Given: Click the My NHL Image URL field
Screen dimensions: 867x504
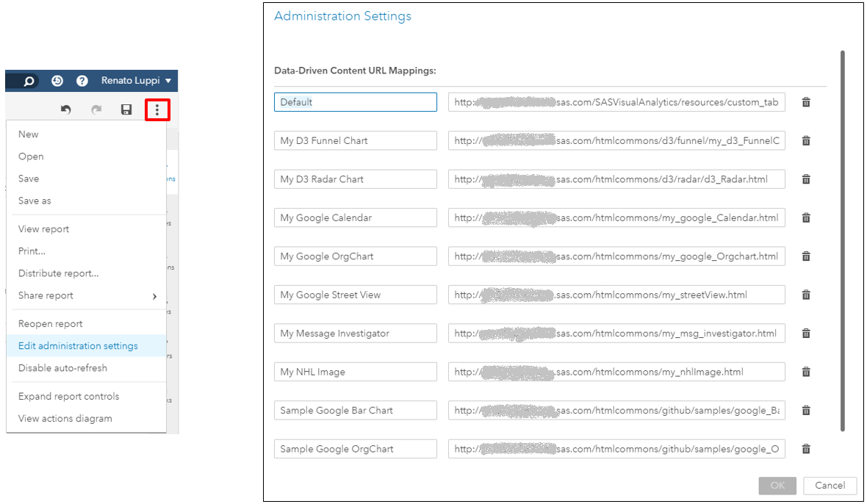Looking at the screenshot, I should pyautogui.click(x=616, y=372).
